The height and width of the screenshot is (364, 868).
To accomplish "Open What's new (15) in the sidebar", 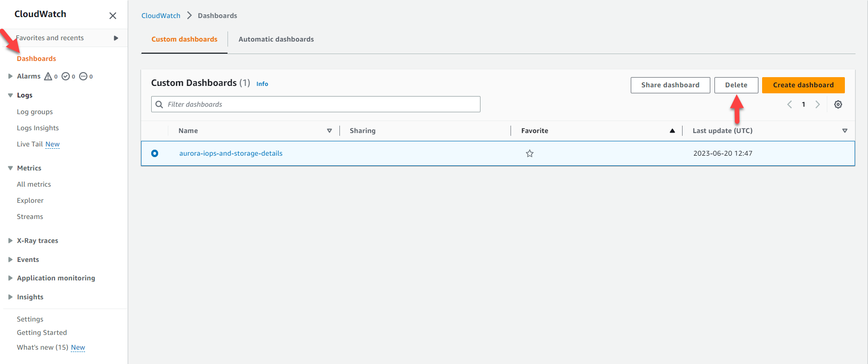I will click(x=43, y=347).
